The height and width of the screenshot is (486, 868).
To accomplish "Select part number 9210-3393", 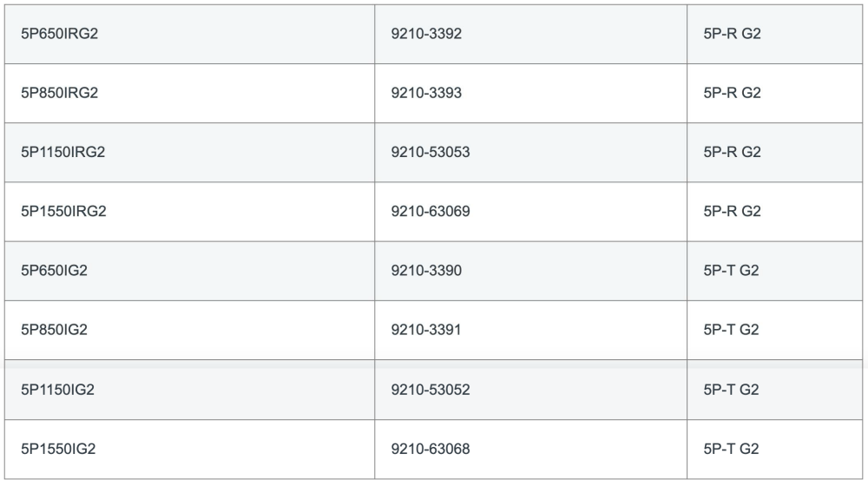I will pos(426,93).
